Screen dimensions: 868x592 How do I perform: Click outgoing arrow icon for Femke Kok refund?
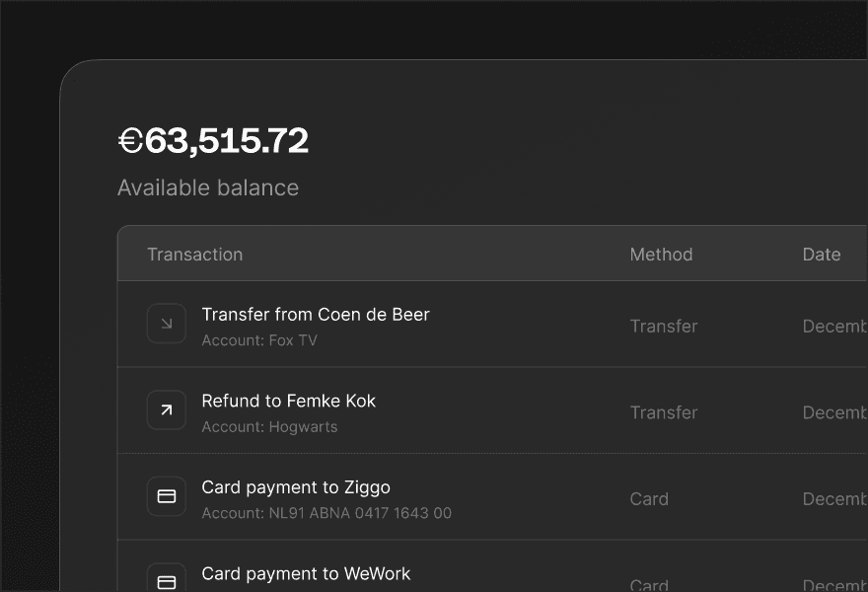tap(167, 409)
